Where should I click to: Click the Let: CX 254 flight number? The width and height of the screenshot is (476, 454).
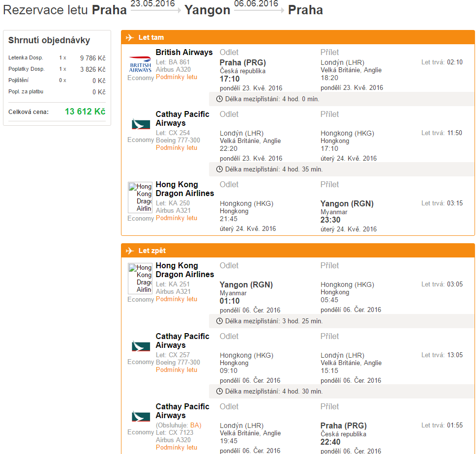click(173, 133)
